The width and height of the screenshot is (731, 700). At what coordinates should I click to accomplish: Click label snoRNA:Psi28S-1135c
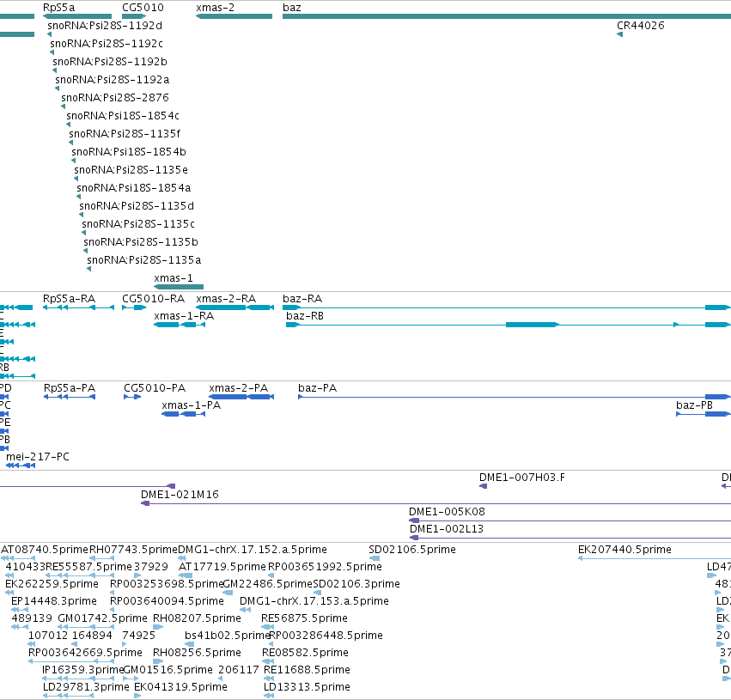138,224
